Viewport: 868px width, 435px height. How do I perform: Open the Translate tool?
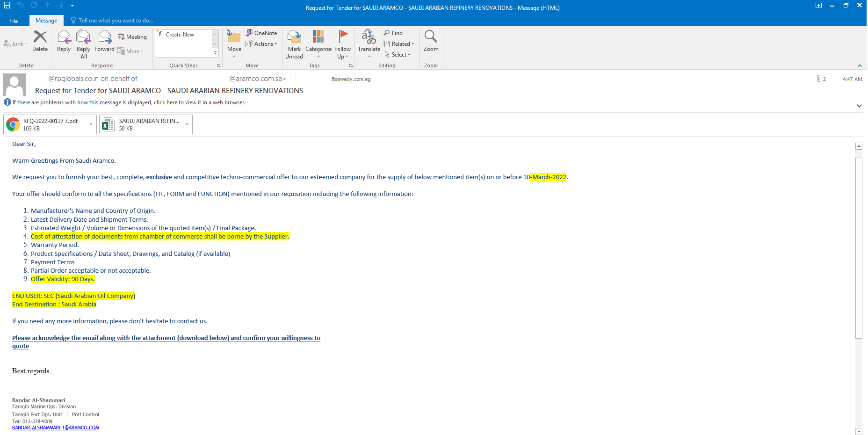point(369,37)
